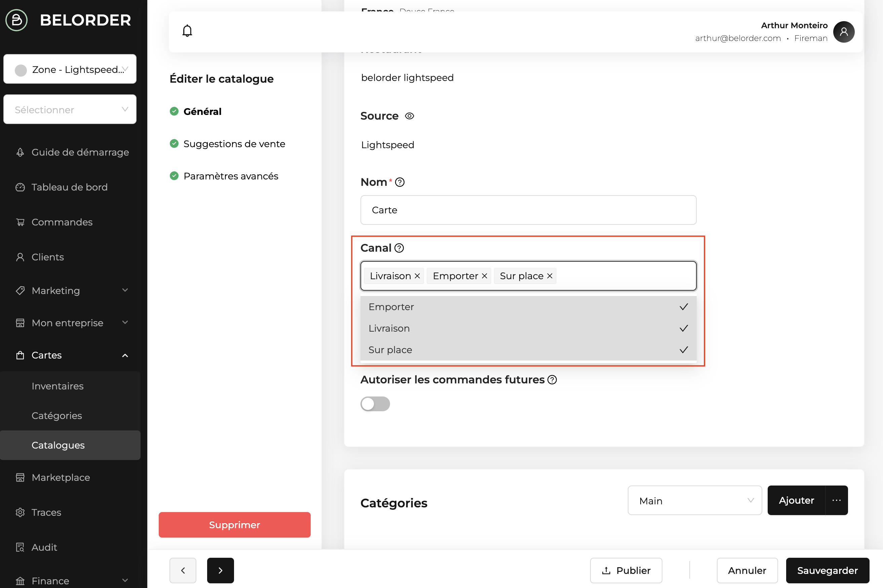The image size is (883, 588).
Task: Click the Arthur Monteiro account name
Action: tap(794, 25)
